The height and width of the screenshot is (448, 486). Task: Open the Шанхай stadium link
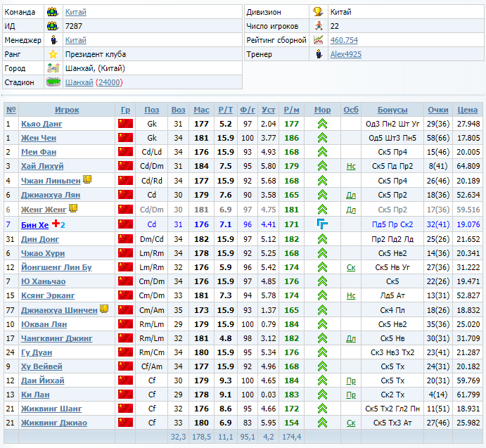79,82
